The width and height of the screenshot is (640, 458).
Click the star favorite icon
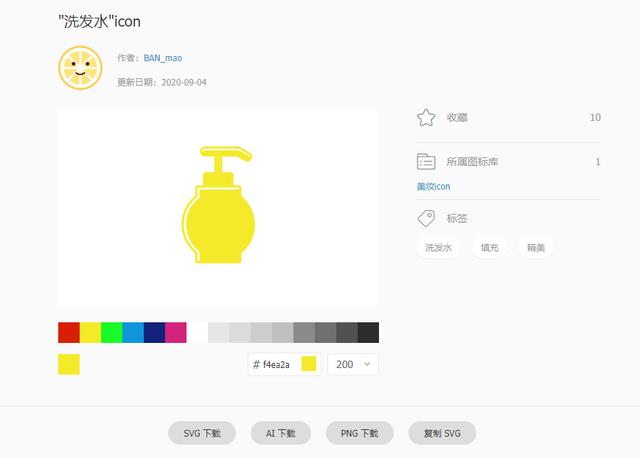pos(426,118)
